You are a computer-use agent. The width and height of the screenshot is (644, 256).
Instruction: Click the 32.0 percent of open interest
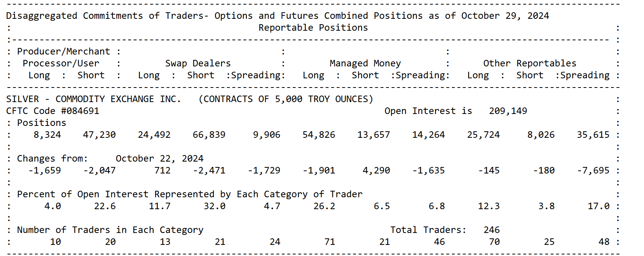(x=215, y=206)
